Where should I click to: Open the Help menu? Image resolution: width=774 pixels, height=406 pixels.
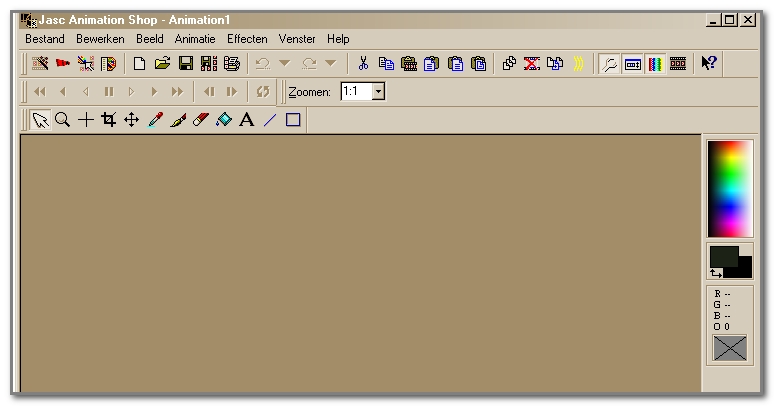click(x=338, y=39)
